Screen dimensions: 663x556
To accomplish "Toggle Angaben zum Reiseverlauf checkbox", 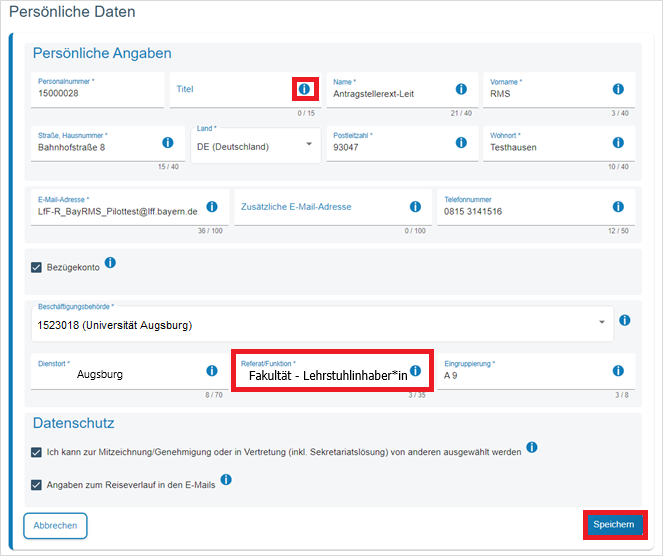I will pos(37,485).
